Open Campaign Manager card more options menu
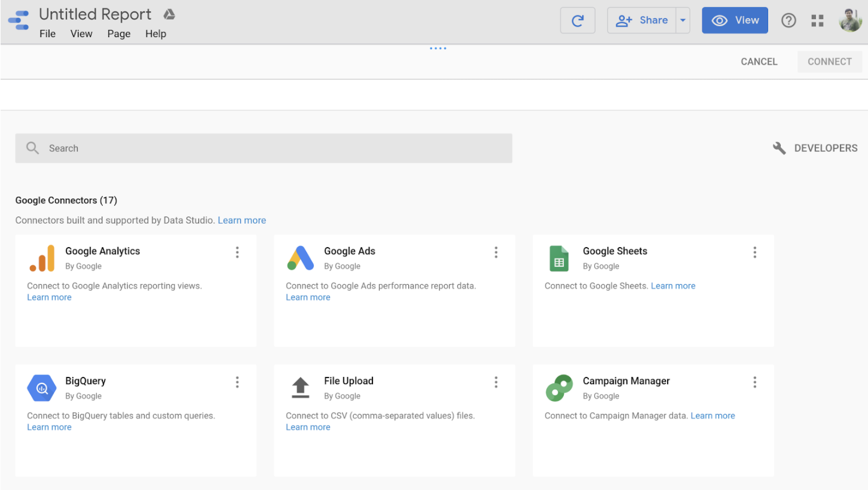The height and width of the screenshot is (490, 868). click(x=755, y=382)
